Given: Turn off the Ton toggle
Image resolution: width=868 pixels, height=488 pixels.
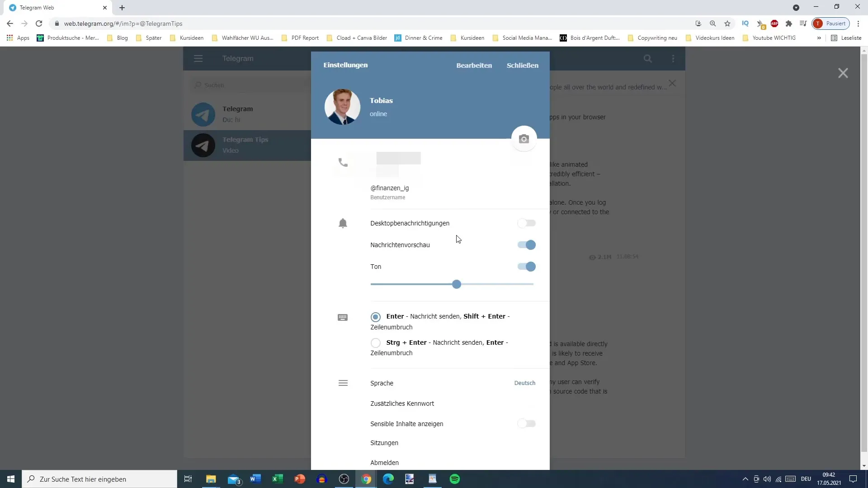Looking at the screenshot, I should click(x=527, y=267).
